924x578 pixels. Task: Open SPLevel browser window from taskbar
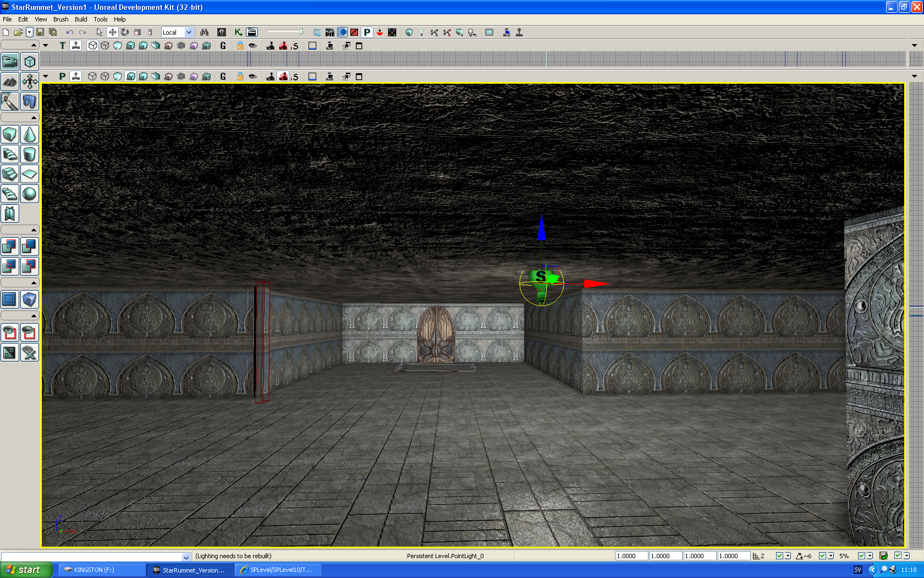[278, 570]
